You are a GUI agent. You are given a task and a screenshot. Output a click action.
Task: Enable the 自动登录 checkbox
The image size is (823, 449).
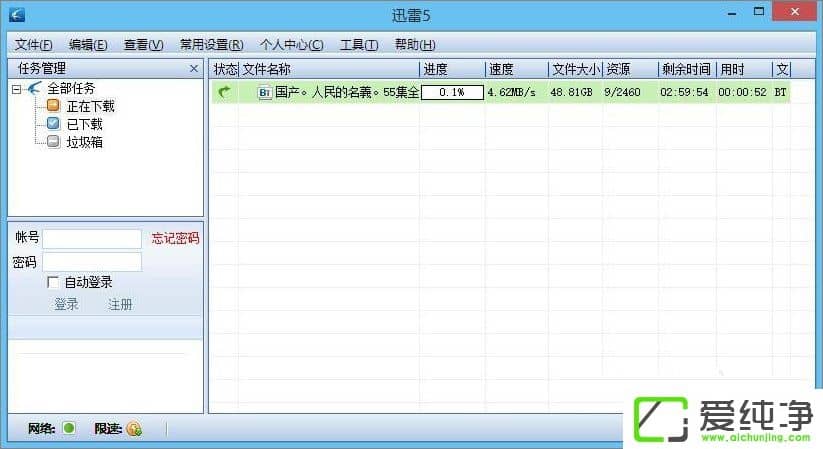[53, 283]
